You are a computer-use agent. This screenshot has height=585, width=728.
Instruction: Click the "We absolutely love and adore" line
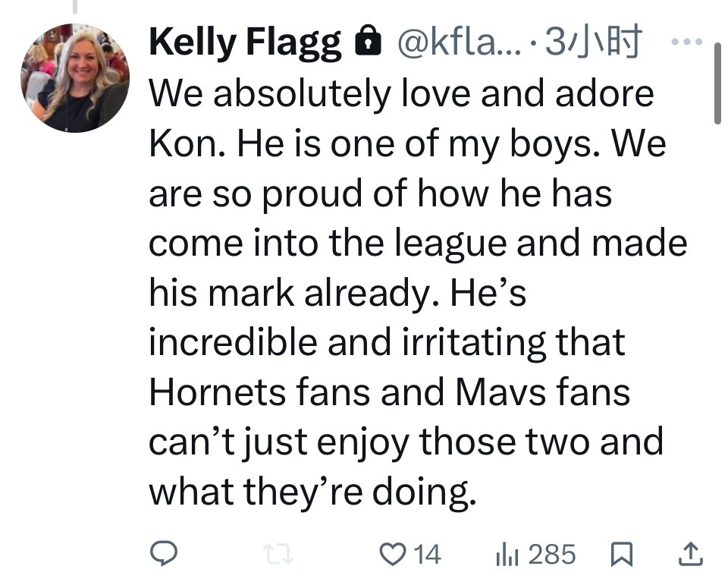point(400,93)
